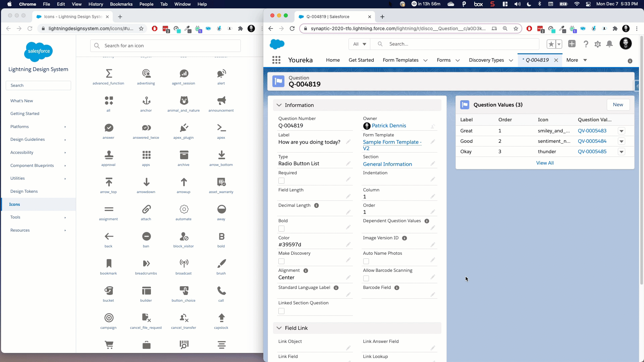
Task: Toggle the Linked Section Question checkbox
Action: pyautogui.click(x=281, y=311)
